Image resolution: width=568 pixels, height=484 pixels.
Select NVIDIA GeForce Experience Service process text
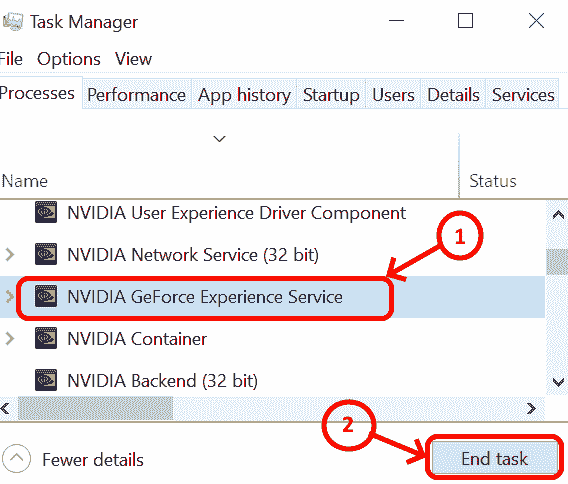pyautogui.click(x=205, y=297)
